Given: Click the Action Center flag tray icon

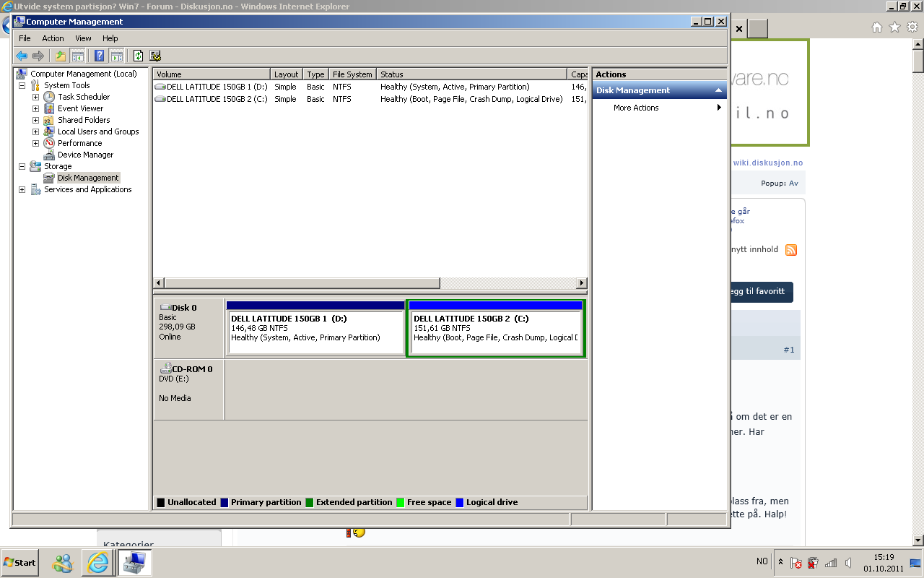Looking at the screenshot, I should pyautogui.click(x=796, y=563).
